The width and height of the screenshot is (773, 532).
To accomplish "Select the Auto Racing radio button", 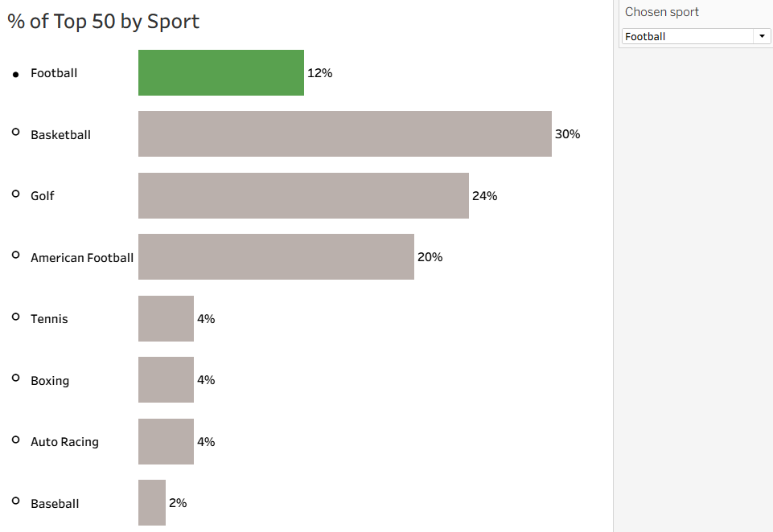I will point(15,440).
